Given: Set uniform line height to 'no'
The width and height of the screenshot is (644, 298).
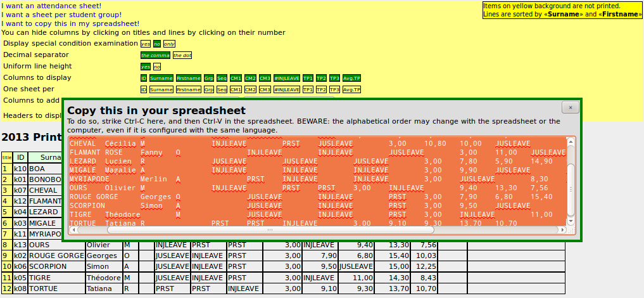Looking at the screenshot, I should (156, 67).
